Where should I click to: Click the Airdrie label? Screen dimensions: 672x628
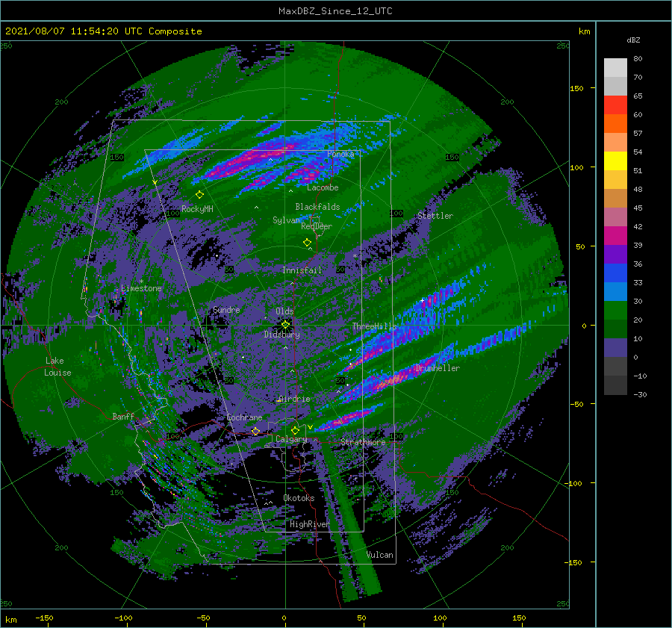pos(294,399)
